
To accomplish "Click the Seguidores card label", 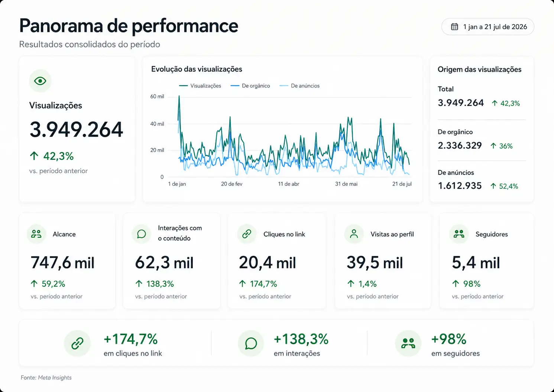I will pyautogui.click(x=492, y=234).
